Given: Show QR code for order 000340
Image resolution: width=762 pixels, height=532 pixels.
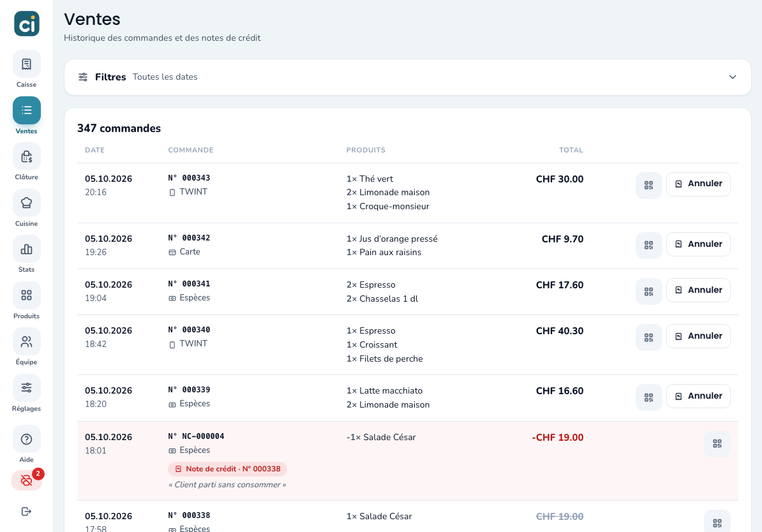Looking at the screenshot, I should click(x=649, y=337).
